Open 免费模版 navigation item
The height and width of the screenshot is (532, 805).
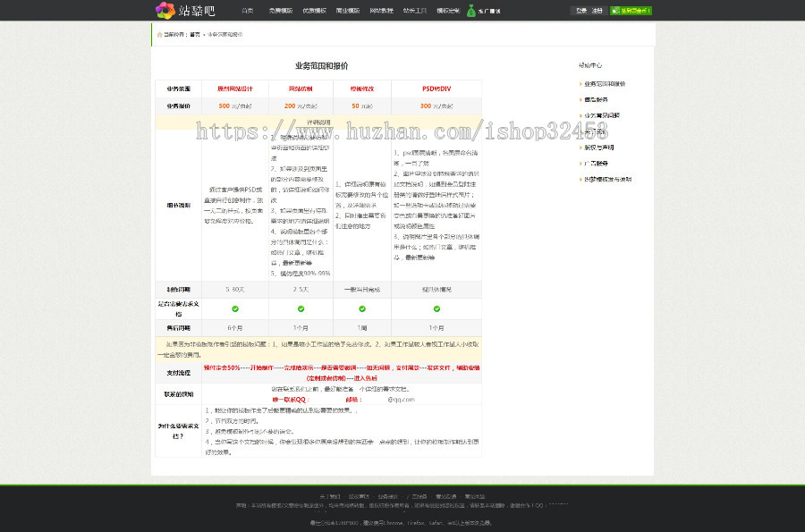coord(280,11)
